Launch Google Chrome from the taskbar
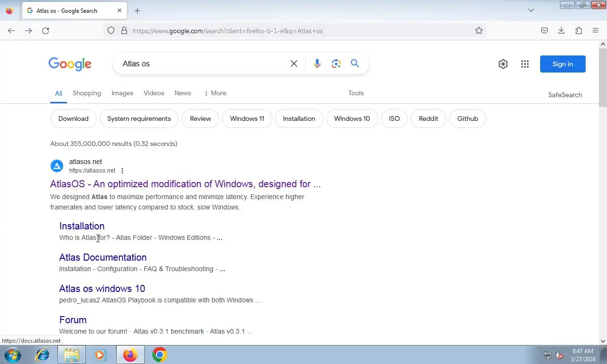The width and height of the screenshot is (607, 364). [159, 355]
